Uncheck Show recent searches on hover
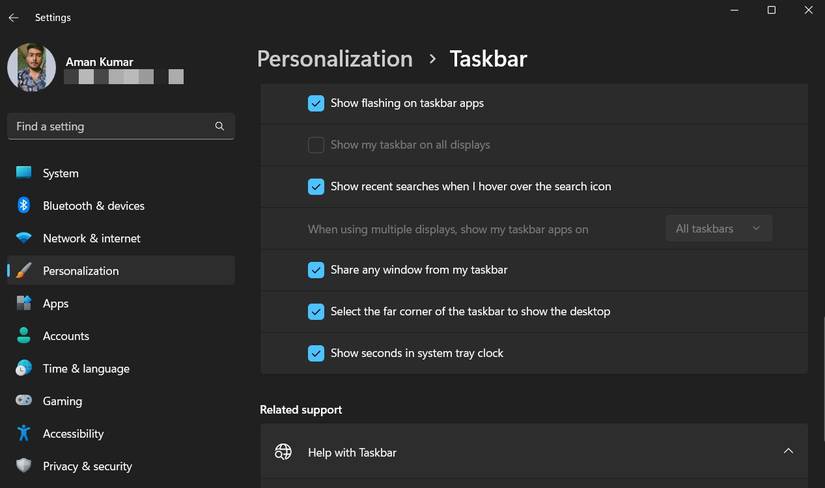Screen dimensions: 825x488 [316, 186]
